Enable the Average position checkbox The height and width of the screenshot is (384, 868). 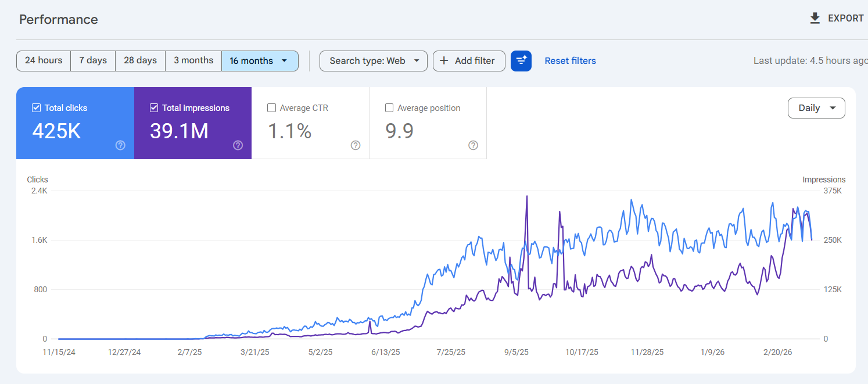point(389,108)
